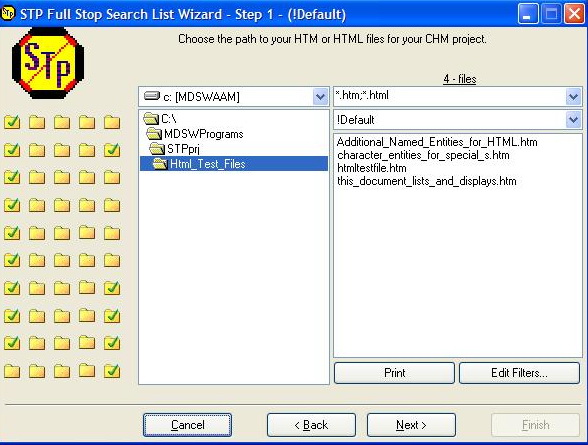Go Back to previous step
Viewport: 588px width, 445px height.
pos(311,425)
